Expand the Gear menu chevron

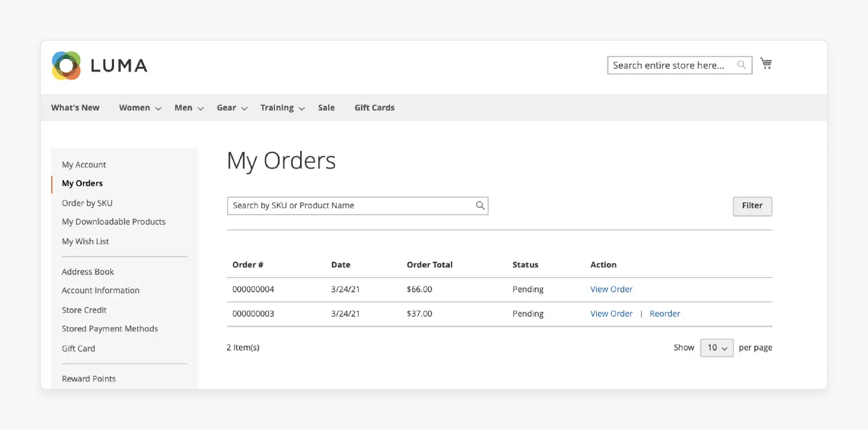coord(245,108)
